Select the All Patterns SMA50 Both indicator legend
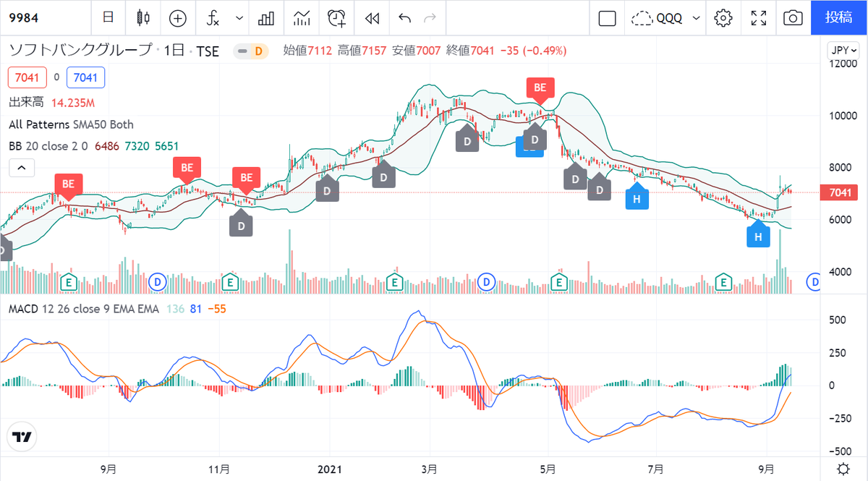 click(71, 124)
